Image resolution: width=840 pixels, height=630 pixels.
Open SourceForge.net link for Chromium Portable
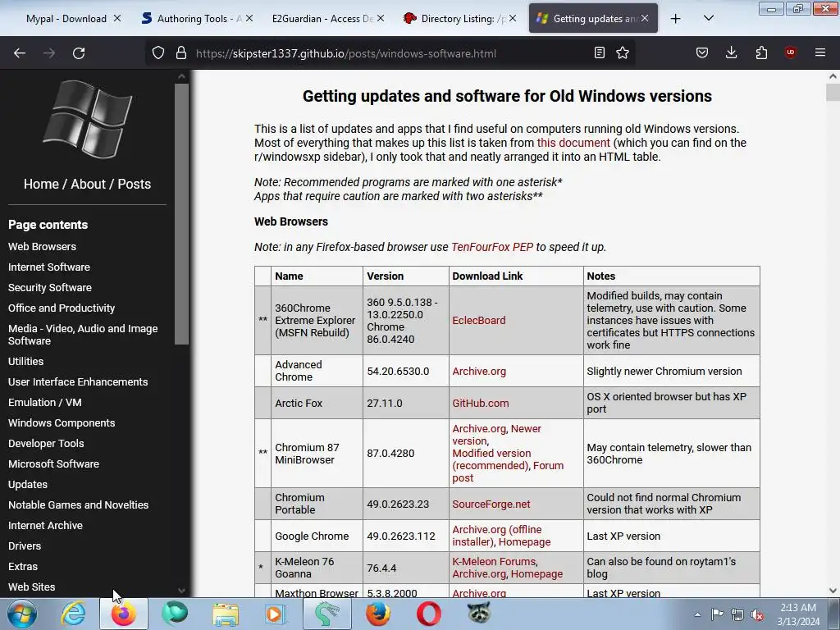pos(491,504)
